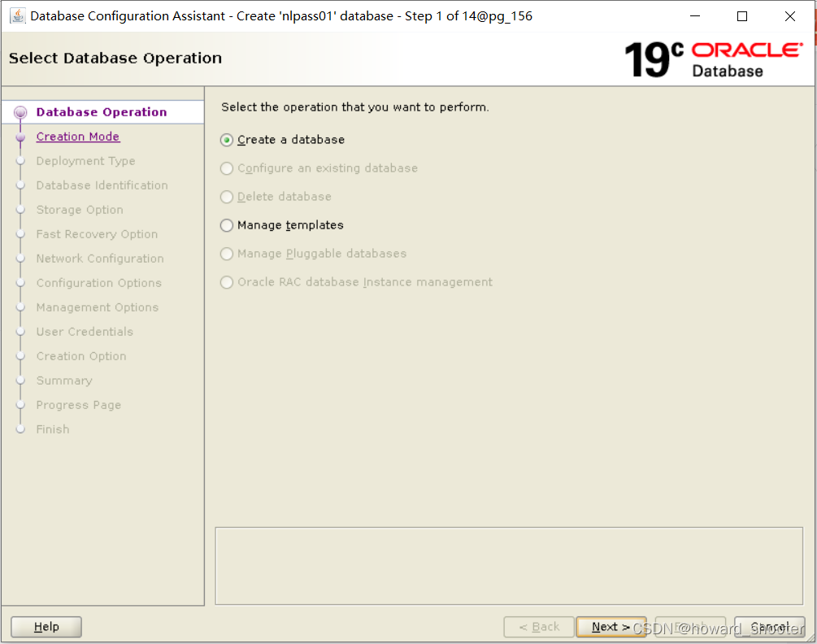Click the Java icon in title bar
Viewport: 817px width, 644px height.
click(x=17, y=16)
